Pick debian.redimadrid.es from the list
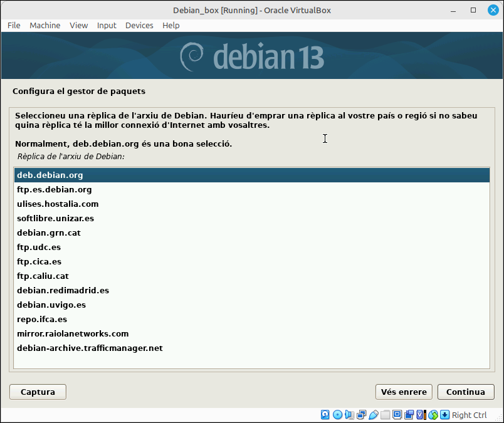 251,291
